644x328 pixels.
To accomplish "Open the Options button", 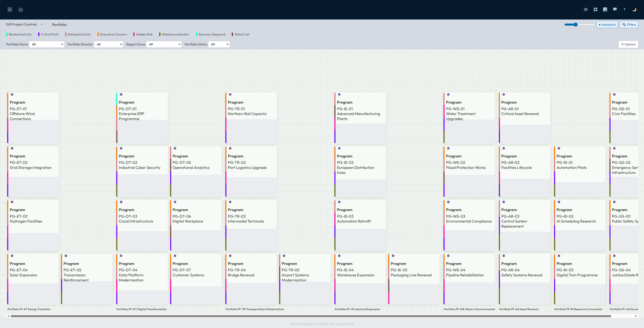I will (628, 44).
